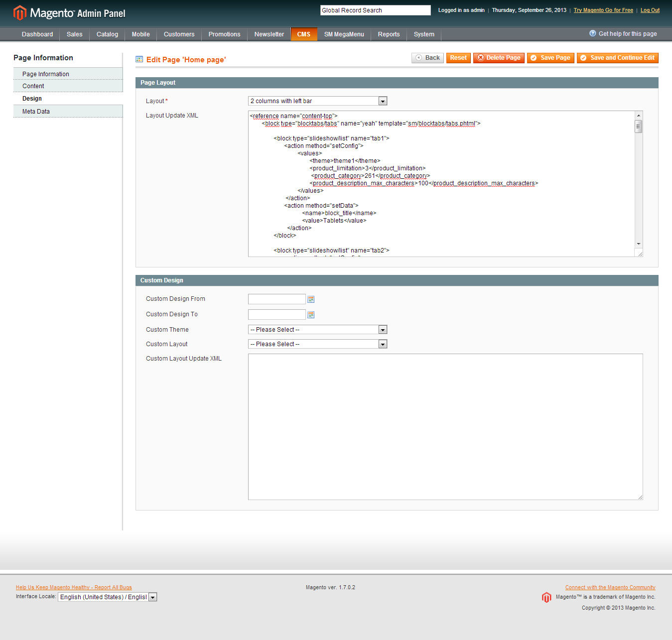Click the Custom Design section header

pyautogui.click(x=397, y=280)
